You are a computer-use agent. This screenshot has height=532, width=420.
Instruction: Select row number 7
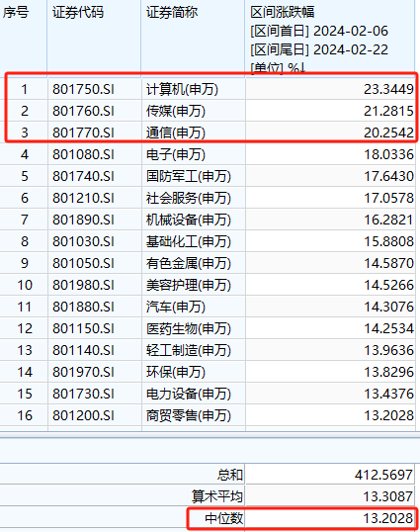point(25,220)
